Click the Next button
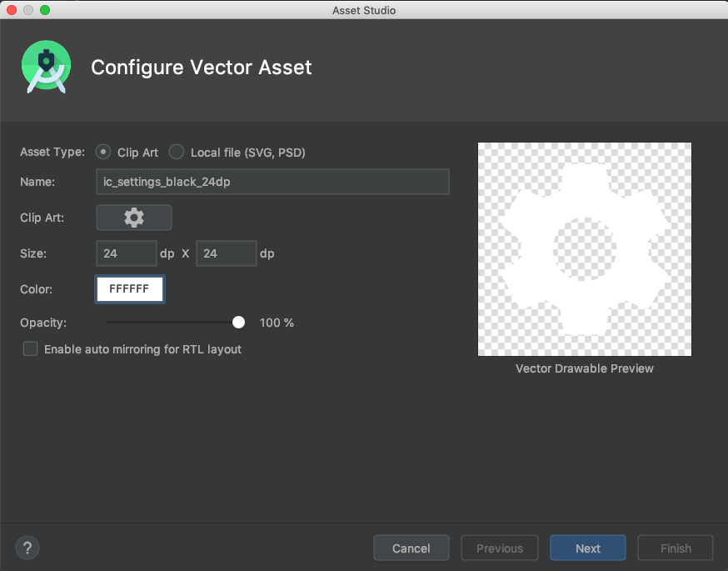The height and width of the screenshot is (571, 728). pos(588,548)
